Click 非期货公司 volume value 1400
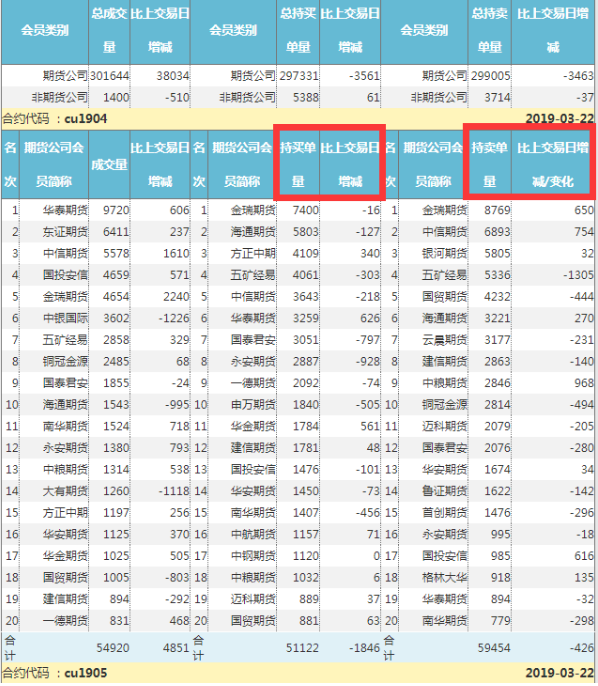This screenshot has width=598, height=686. 116,98
